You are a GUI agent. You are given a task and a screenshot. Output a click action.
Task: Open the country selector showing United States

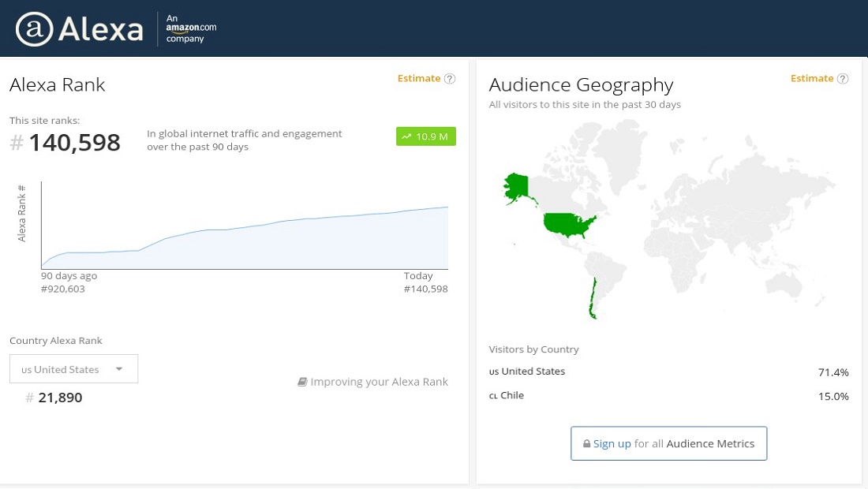pos(73,368)
